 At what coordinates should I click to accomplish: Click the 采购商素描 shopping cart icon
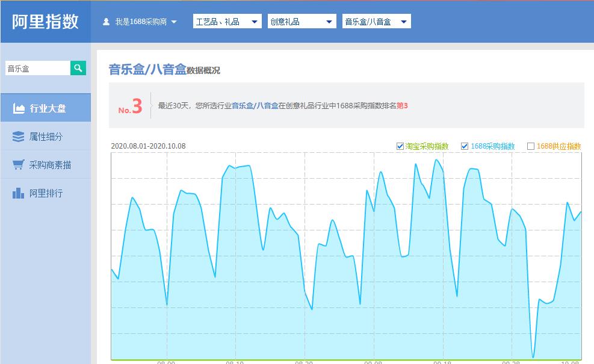[x=18, y=164]
